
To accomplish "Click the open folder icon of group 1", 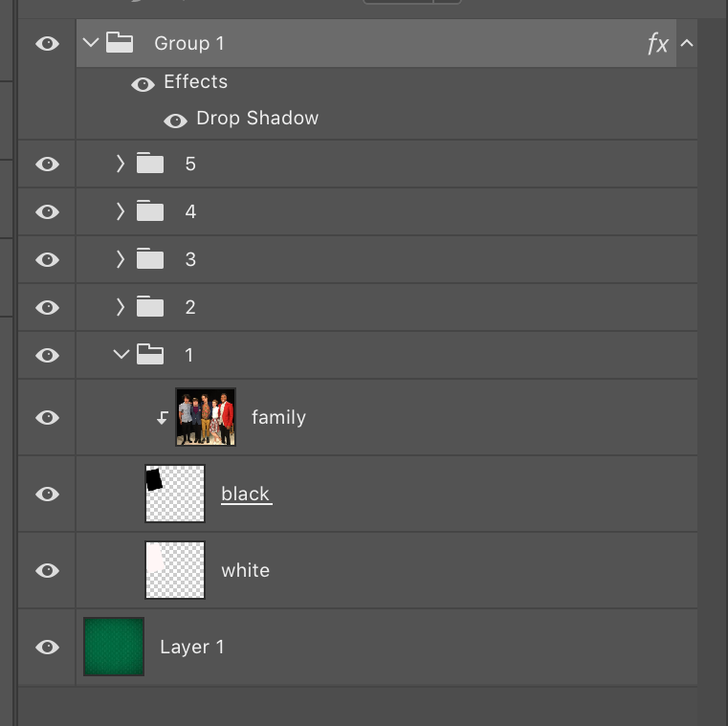I will (150, 355).
